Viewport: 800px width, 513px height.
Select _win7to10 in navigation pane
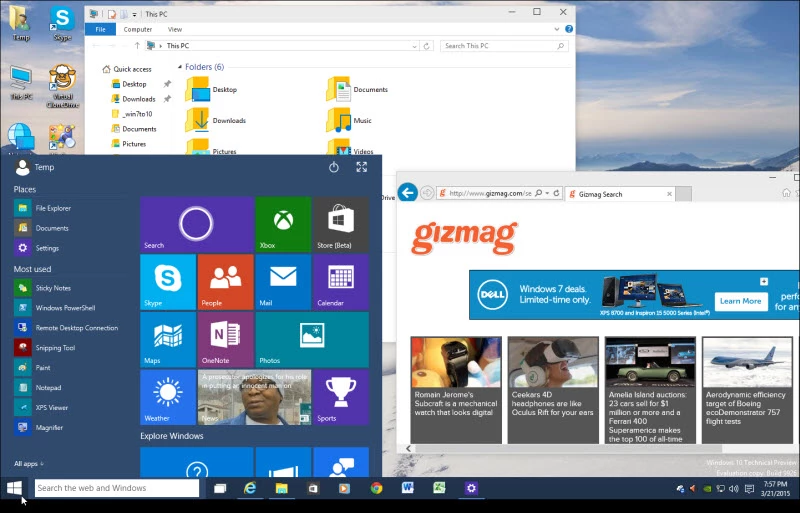coord(132,114)
